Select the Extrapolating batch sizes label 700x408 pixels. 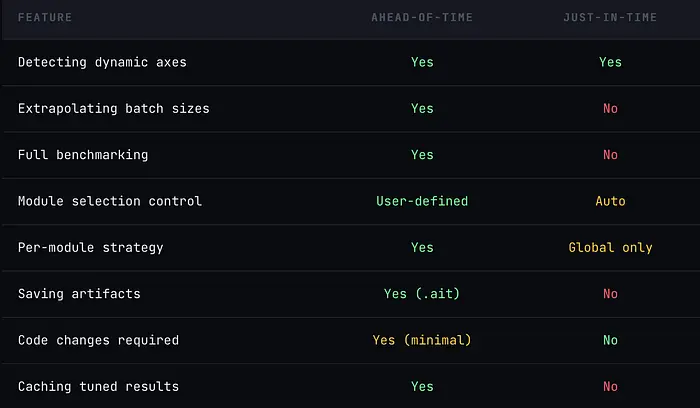[x=114, y=108]
